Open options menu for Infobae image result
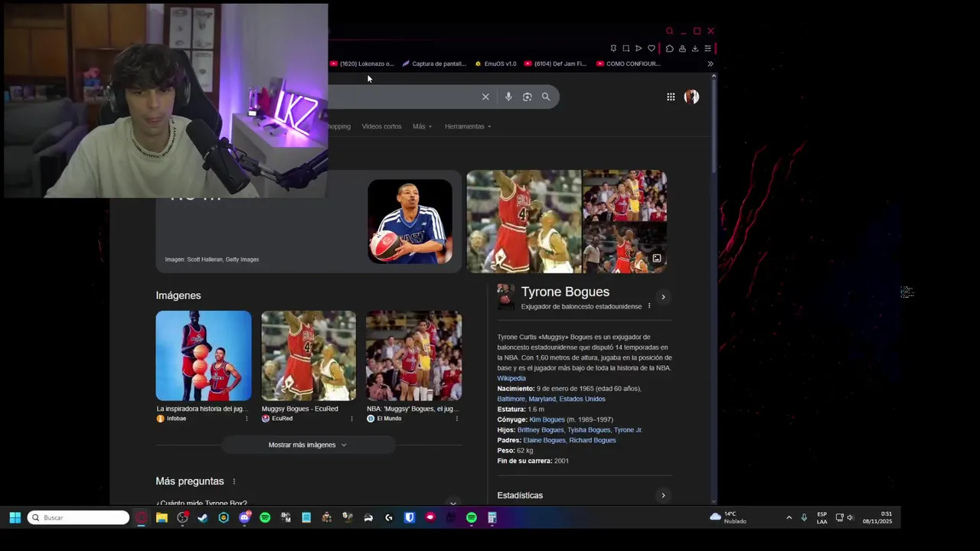 [x=247, y=419]
